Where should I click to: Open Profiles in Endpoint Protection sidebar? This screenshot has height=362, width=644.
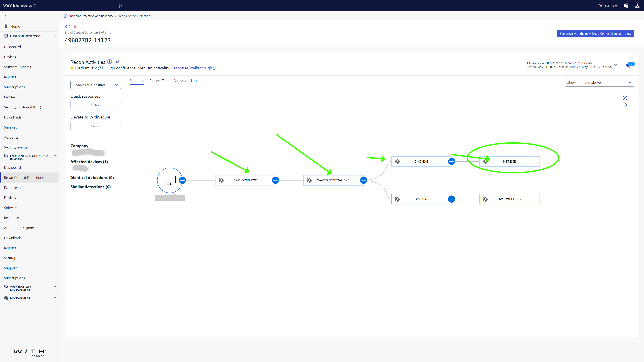tap(10, 97)
